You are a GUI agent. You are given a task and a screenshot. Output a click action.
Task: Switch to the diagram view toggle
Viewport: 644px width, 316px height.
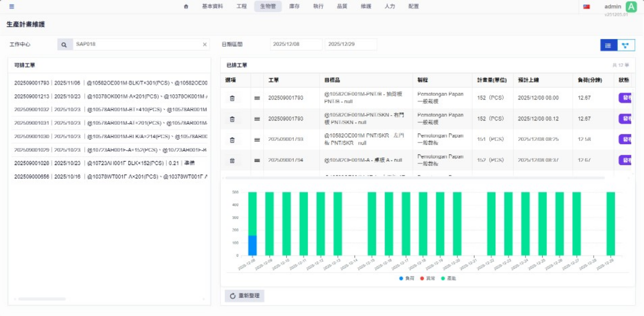[626, 46]
